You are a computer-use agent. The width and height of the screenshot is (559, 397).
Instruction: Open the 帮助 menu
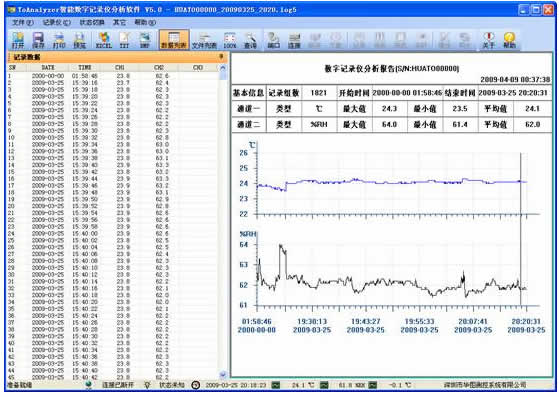(145, 22)
